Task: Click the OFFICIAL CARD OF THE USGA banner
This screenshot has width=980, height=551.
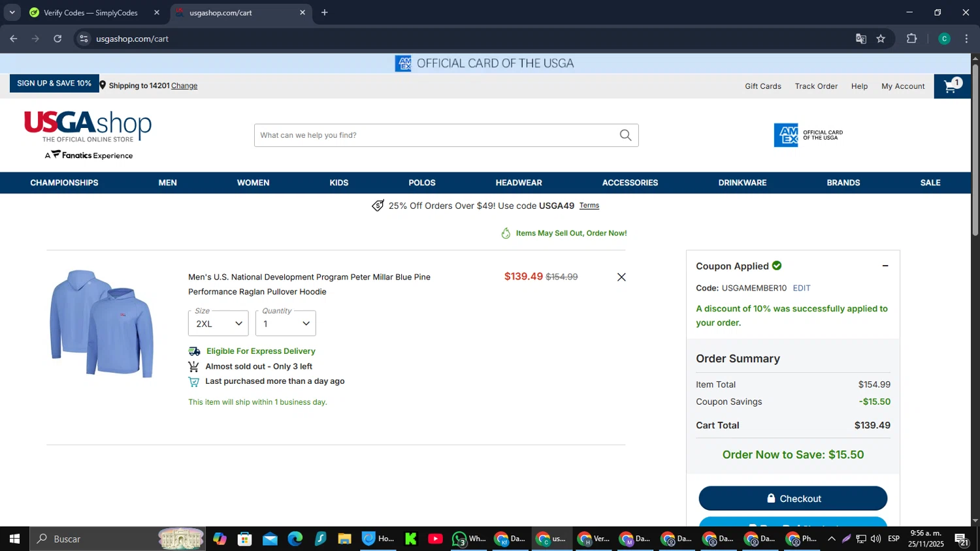Action: (x=485, y=63)
